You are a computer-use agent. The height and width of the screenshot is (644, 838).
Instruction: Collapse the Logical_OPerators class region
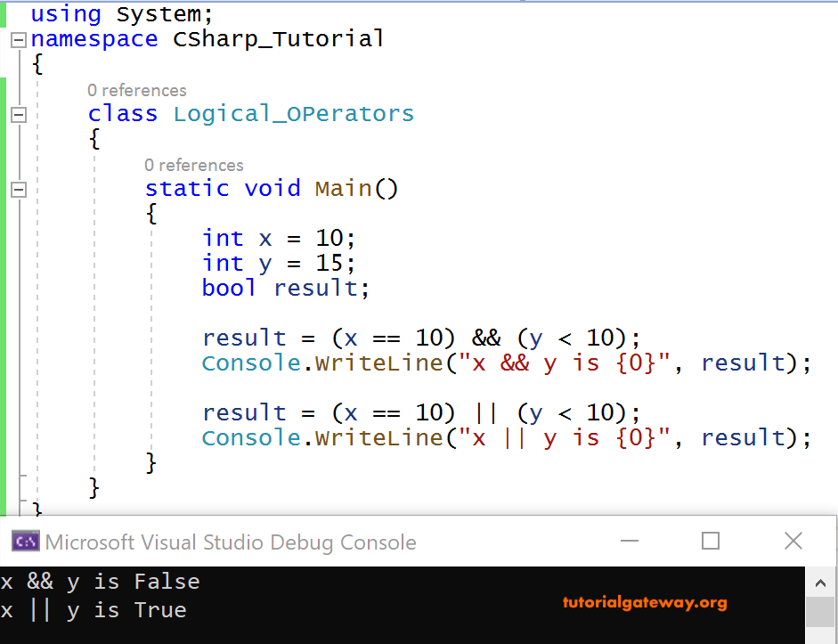click(19, 114)
